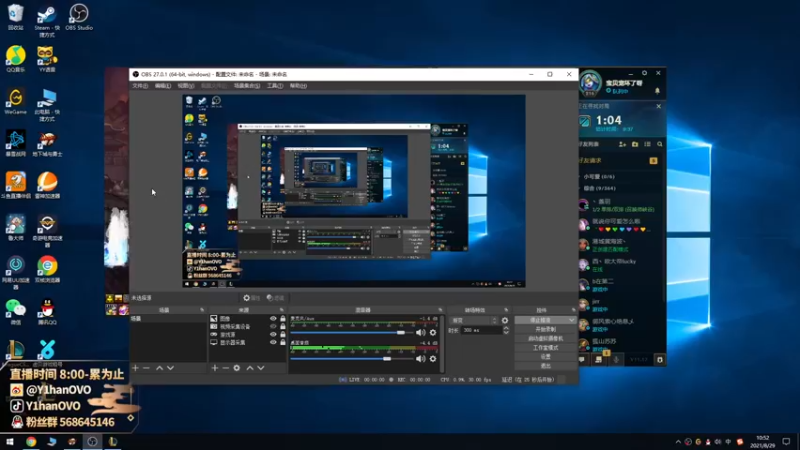Toggle lock on 游戏源 source
Viewport: 800px width, 450px height.
click(283, 335)
